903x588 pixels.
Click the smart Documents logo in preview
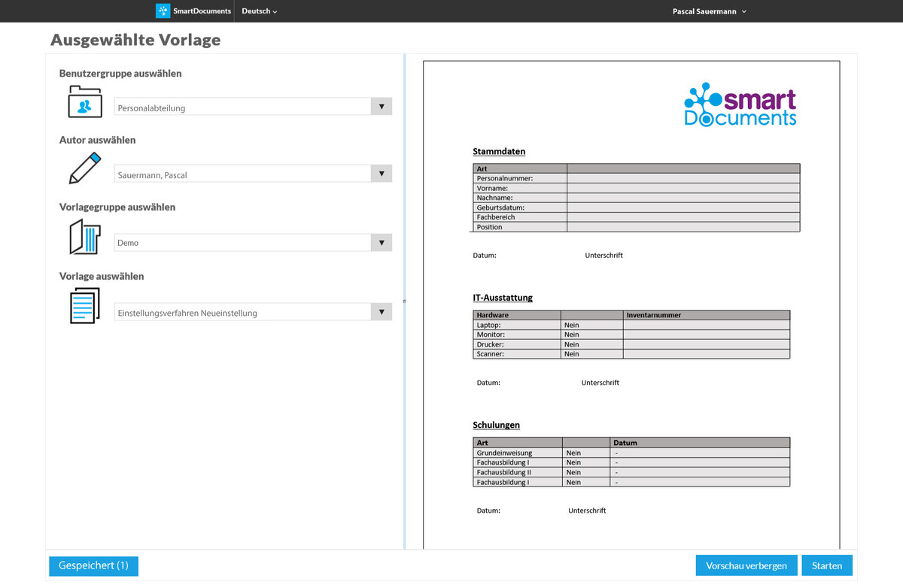click(740, 105)
